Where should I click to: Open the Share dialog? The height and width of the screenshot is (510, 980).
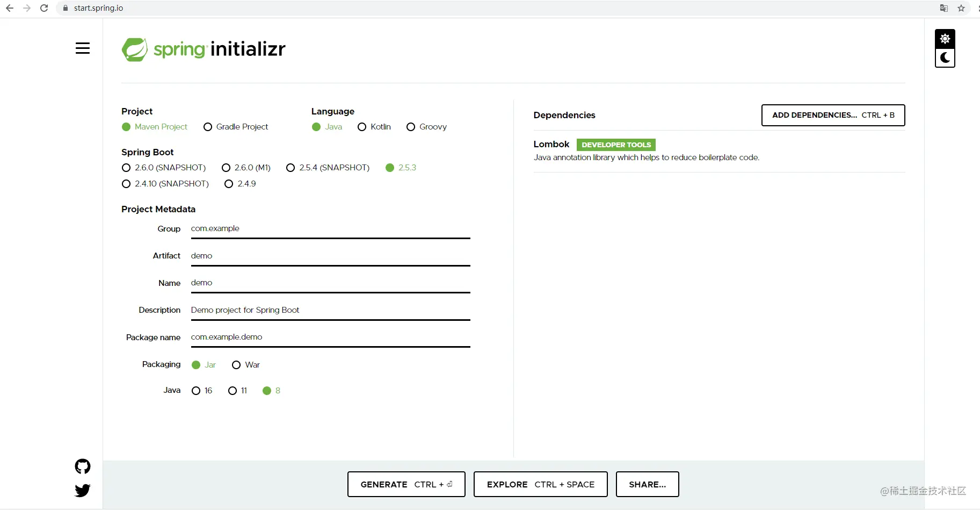pyautogui.click(x=648, y=484)
